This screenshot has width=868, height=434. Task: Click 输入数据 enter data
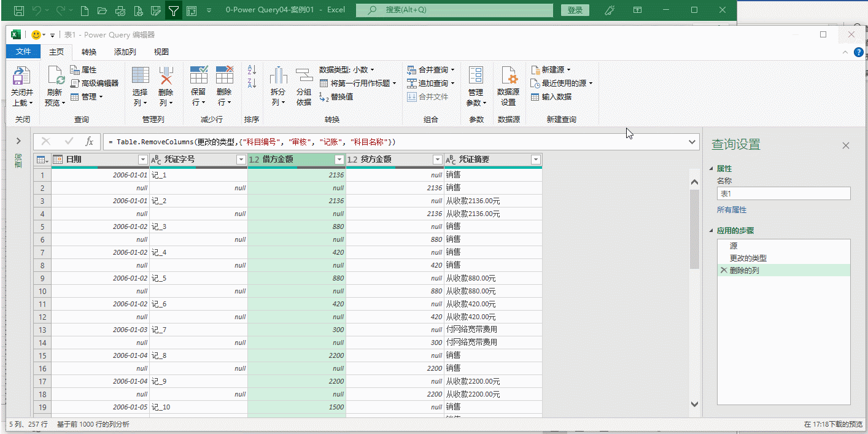tap(551, 96)
